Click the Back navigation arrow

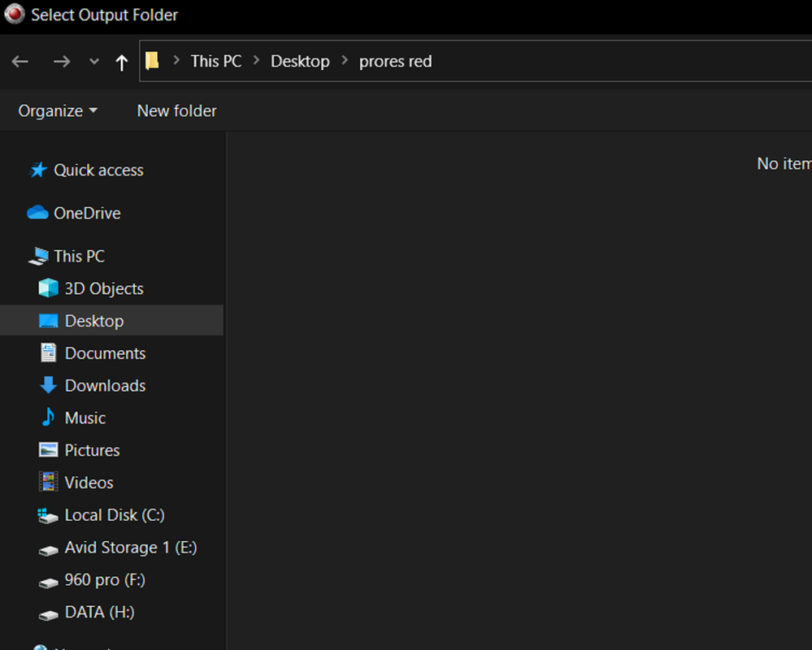[x=20, y=62]
